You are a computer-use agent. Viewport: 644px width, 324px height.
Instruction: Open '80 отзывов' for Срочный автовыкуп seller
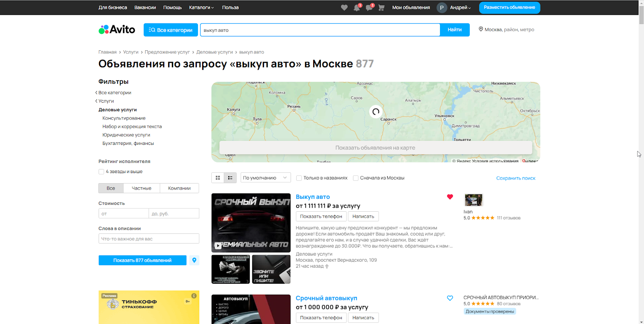(x=509, y=304)
